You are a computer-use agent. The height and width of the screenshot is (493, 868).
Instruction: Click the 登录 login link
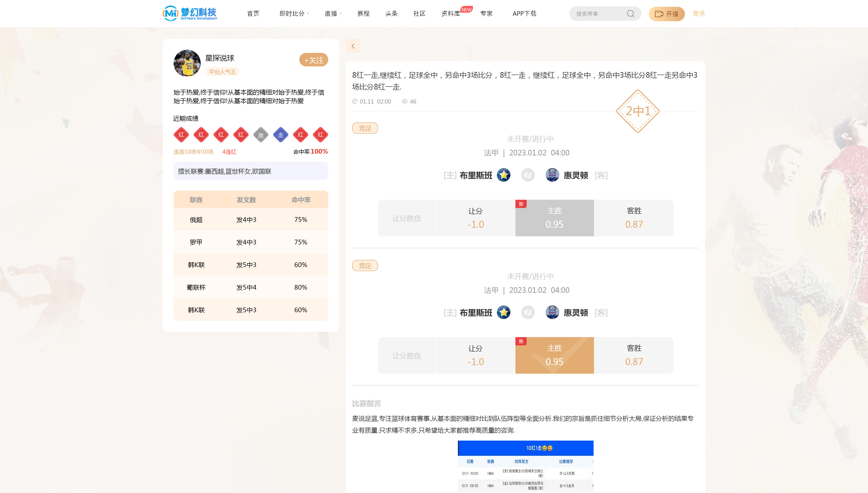point(699,14)
